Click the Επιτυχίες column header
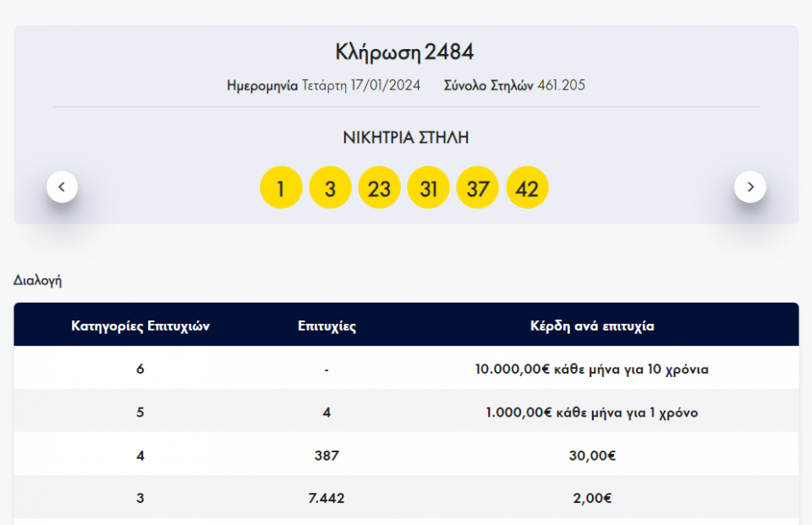812x525 pixels. pyautogui.click(x=326, y=326)
